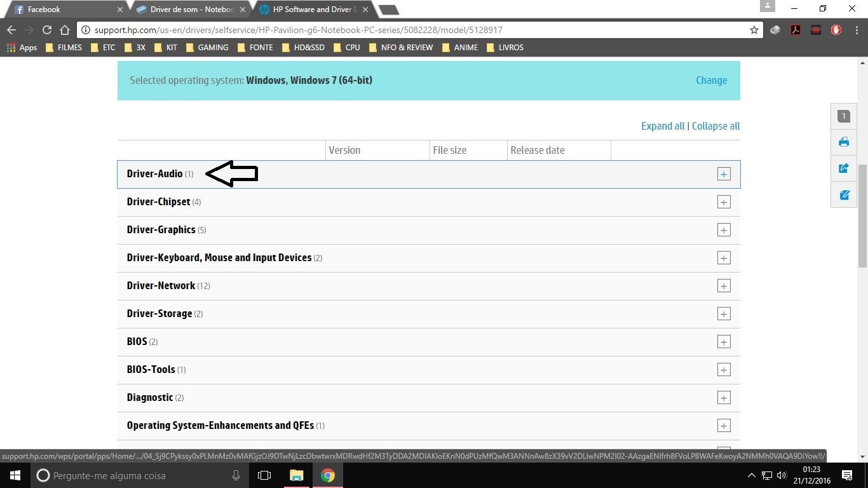Open the Windows Start menu
The height and width of the screenshot is (488, 868).
click(x=15, y=475)
